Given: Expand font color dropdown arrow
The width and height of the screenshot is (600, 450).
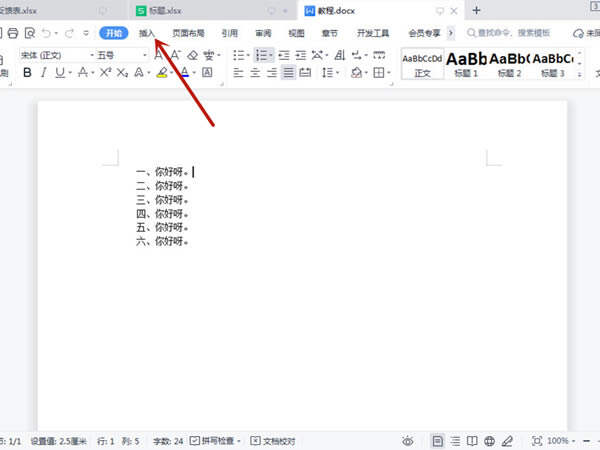Looking at the screenshot, I should point(194,73).
